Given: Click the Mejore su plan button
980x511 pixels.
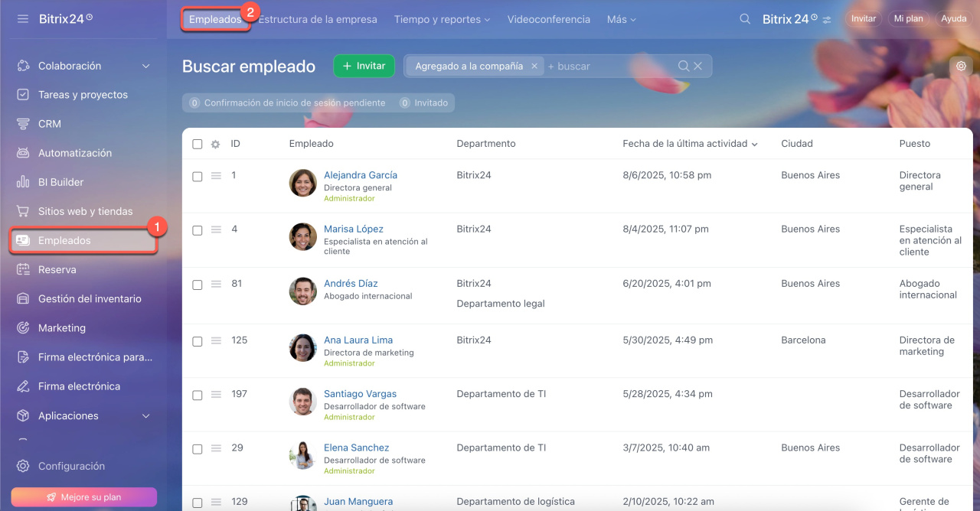Looking at the screenshot, I should [x=83, y=497].
